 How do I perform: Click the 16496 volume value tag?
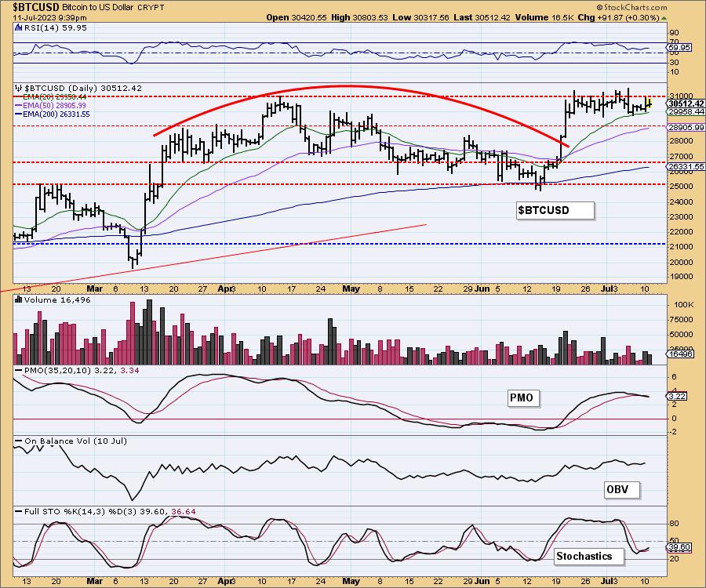pos(680,354)
